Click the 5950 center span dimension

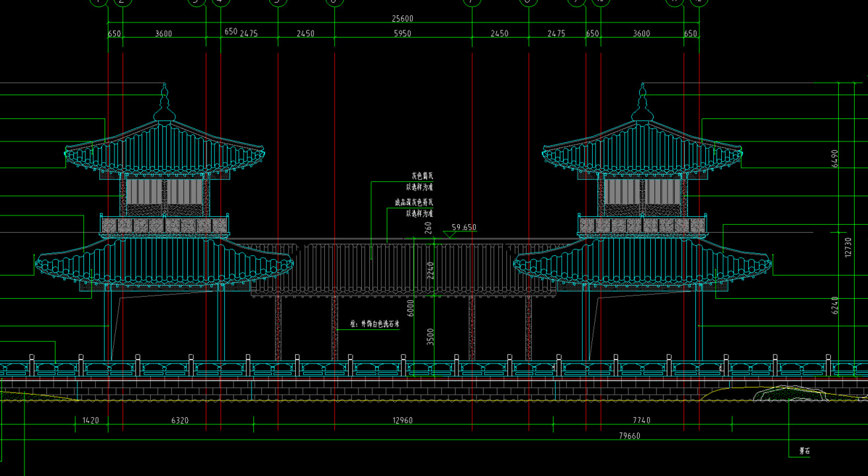402,34
